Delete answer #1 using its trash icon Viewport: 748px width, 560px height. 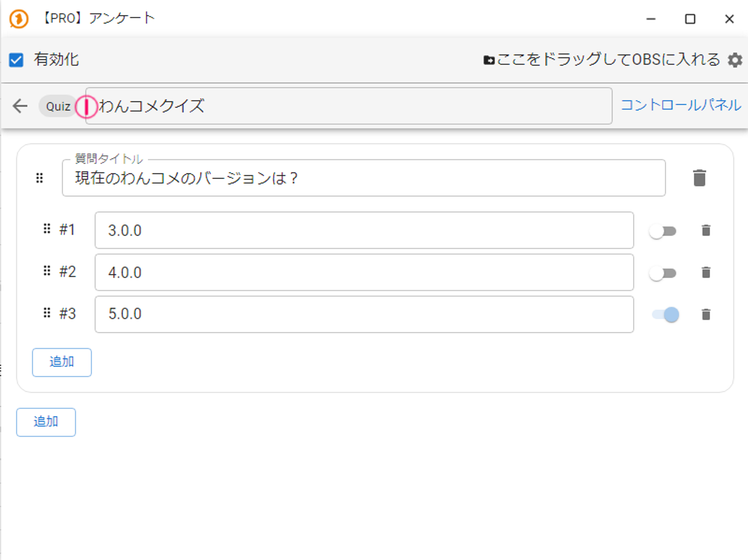(x=706, y=230)
